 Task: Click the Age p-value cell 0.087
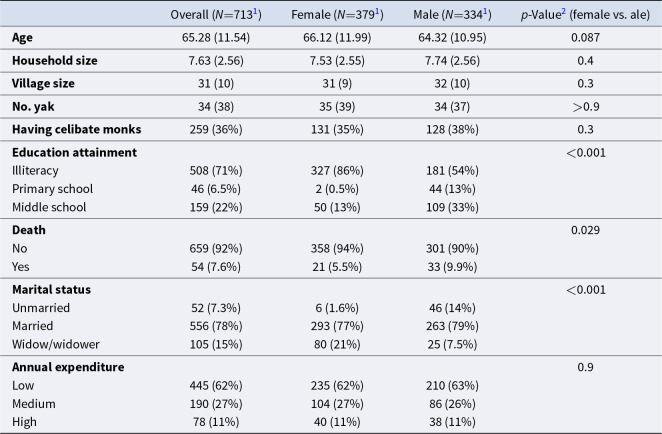click(x=585, y=38)
